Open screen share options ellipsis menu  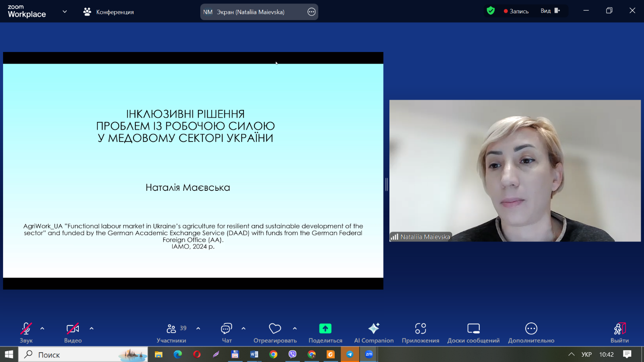312,12
